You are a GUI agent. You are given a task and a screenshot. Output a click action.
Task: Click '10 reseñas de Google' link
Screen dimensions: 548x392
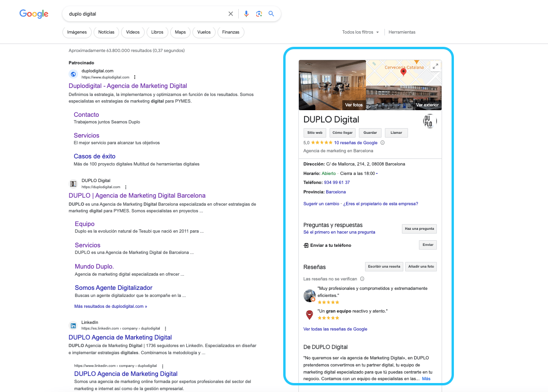[356, 142]
